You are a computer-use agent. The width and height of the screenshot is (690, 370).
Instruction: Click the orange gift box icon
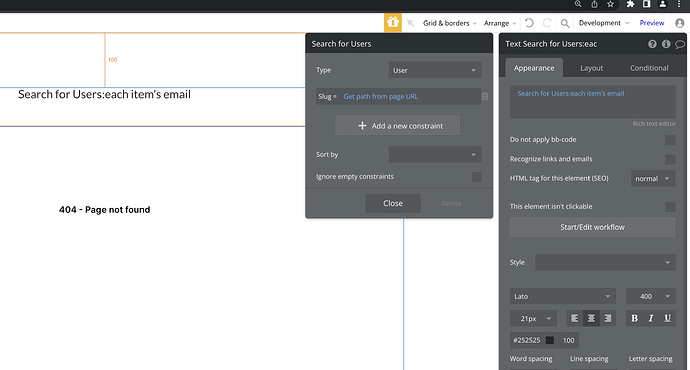point(393,22)
